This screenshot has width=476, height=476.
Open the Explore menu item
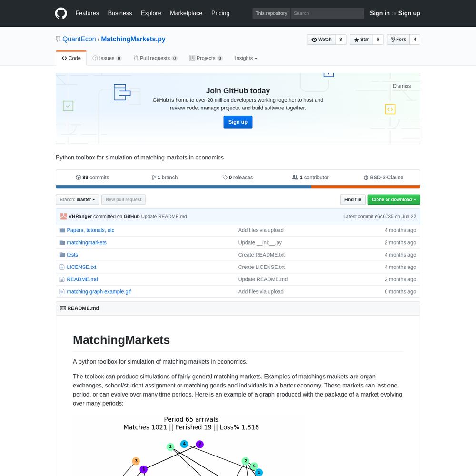pyautogui.click(x=151, y=13)
